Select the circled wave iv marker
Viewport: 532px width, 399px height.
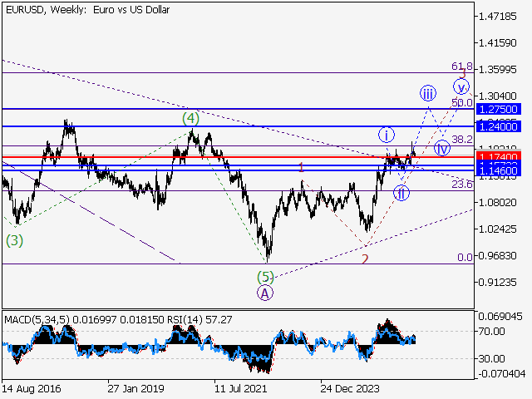click(442, 149)
